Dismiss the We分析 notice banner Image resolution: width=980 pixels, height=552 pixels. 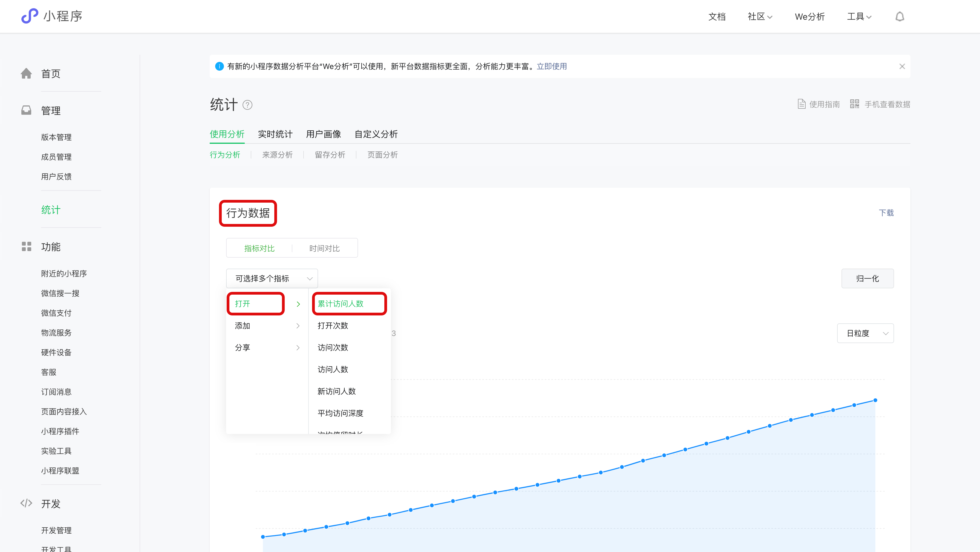pos(902,66)
